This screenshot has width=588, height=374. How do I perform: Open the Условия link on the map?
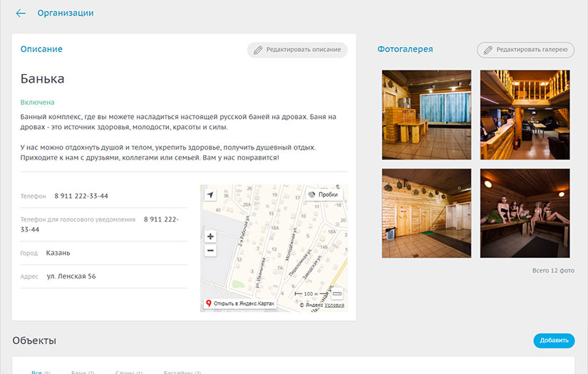[334, 305]
